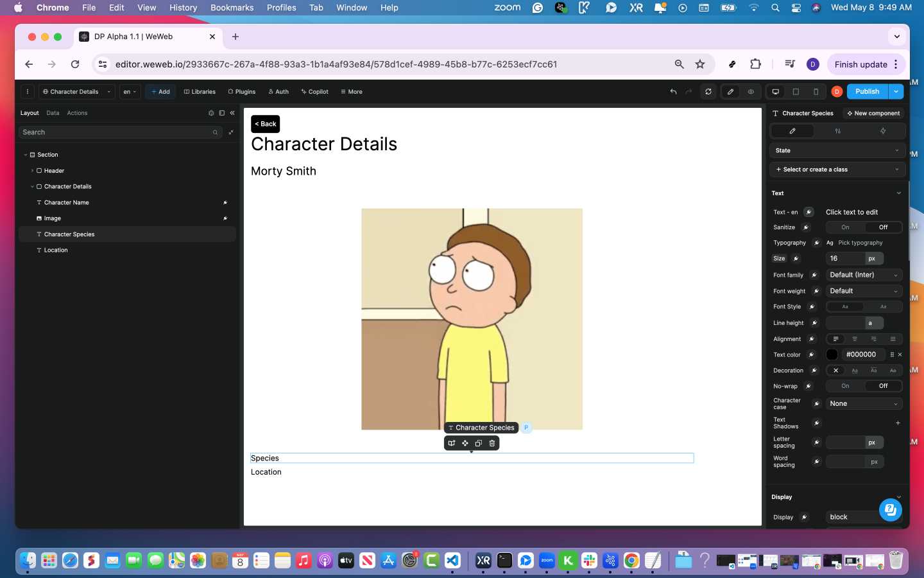Click the #000000 color value field
924x578 pixels.
[861, 355]
